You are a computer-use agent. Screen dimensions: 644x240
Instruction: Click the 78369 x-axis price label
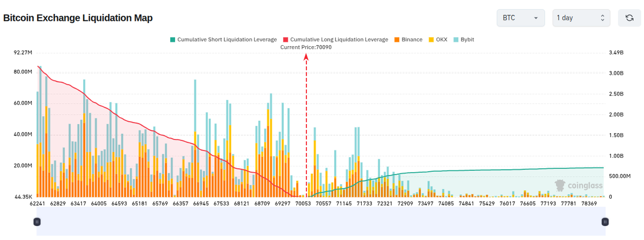(x=589, y=204)
